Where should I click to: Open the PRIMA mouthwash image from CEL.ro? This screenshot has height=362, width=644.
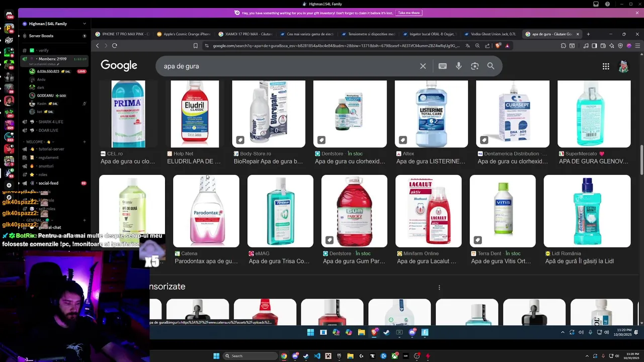pos(128,114)
